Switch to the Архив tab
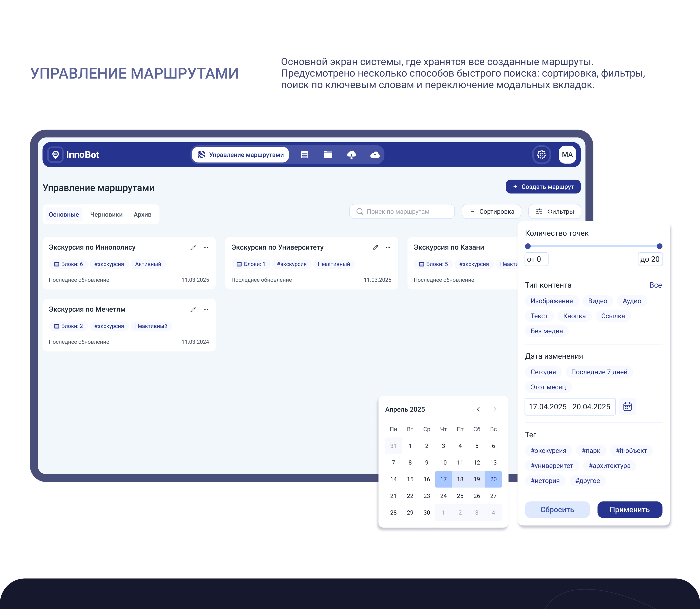The image size is (700, 609). click(x=142, y=215)
